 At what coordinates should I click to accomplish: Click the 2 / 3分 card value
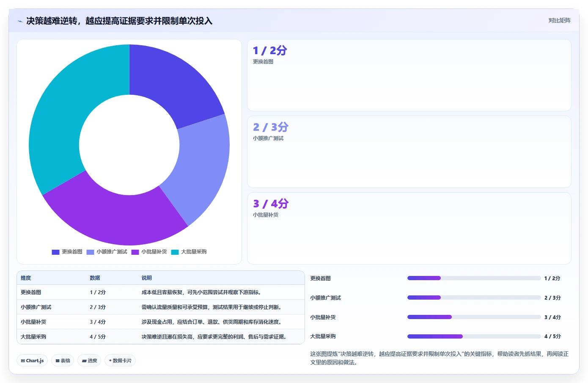click(x=271, y=127)
